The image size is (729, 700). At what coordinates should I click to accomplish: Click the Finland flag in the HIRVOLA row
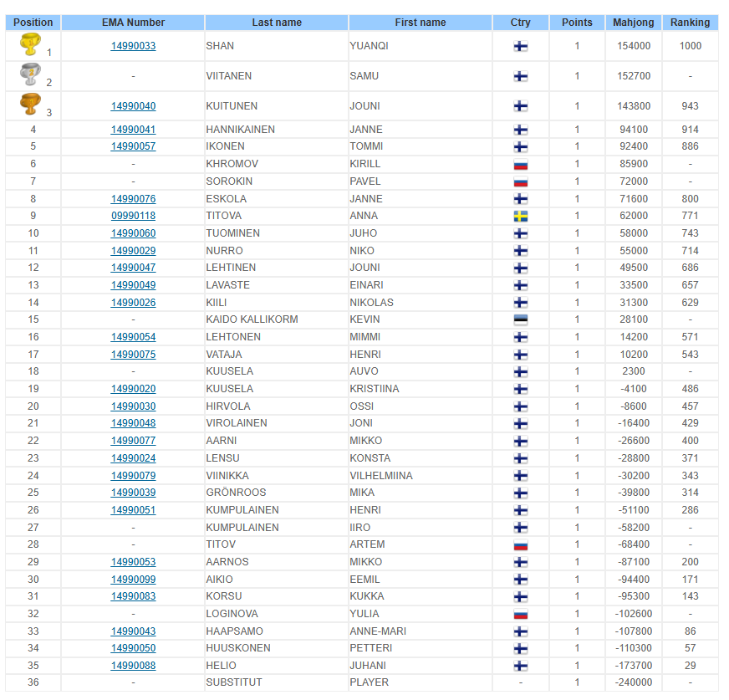(520, 406)
